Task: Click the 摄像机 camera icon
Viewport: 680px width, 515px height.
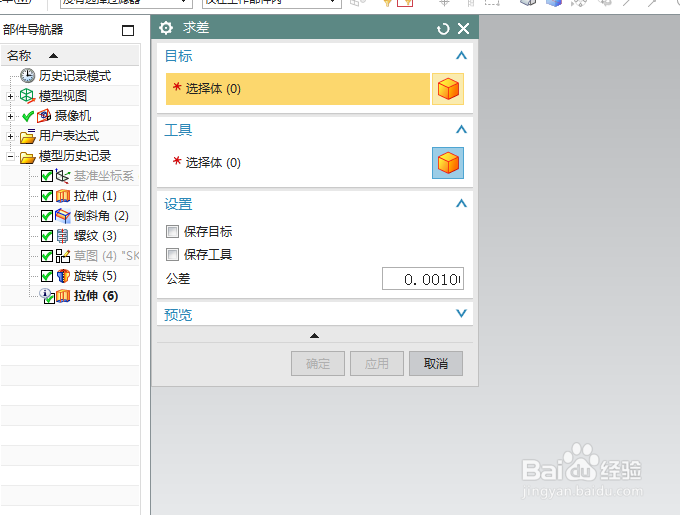Action: (x=44, y=116)
